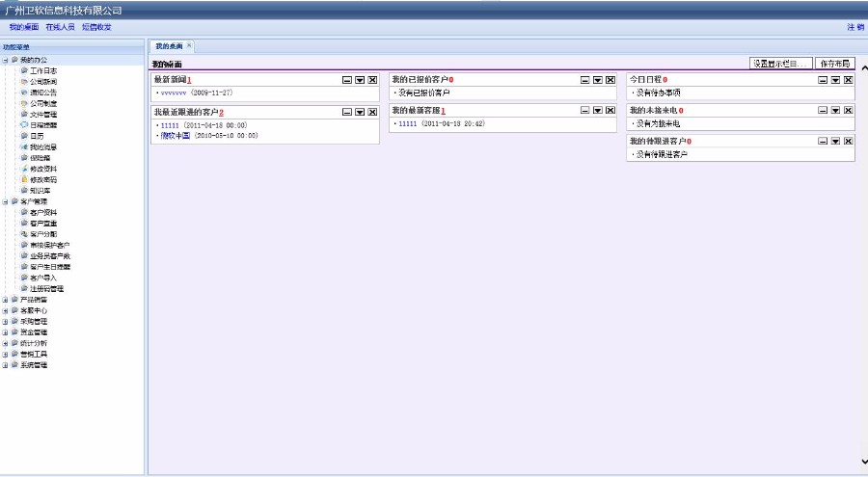Open dropdown arrow of 我的待跟进客户 panel
Viewport: 868px width, 477px height.
pyautogui.click(x=836, y=142)
